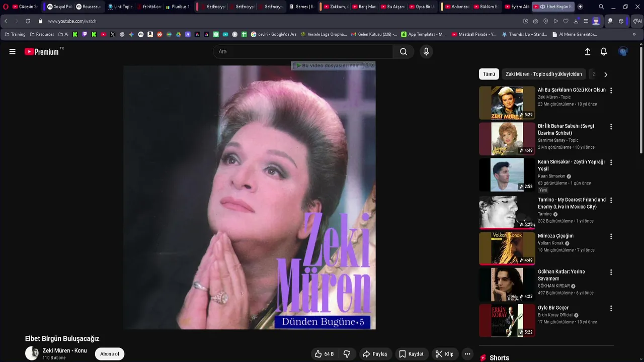Switch to the Sosyal Psik browser tab
This screenshot has height=362, width=644.
click(x=59, y=7)
